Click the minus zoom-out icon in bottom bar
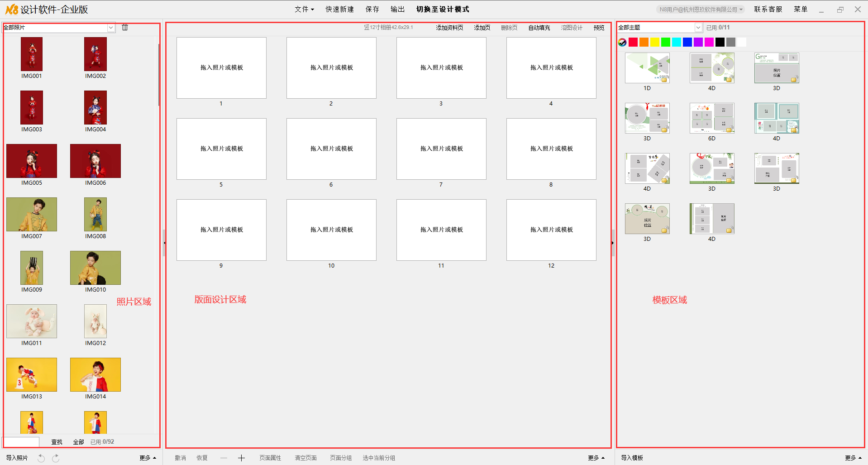Image resolution: width=868 pixels, height=465 pixels. pos(224,458)
